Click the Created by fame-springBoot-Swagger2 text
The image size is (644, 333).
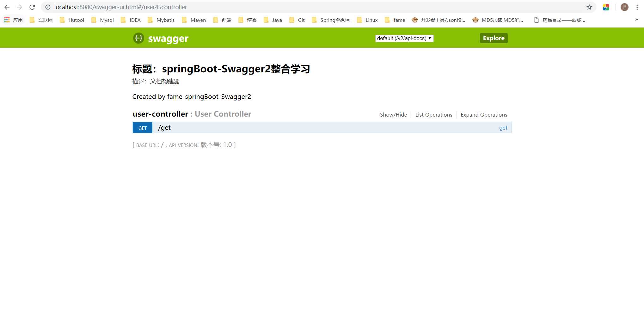pos(192,97)
